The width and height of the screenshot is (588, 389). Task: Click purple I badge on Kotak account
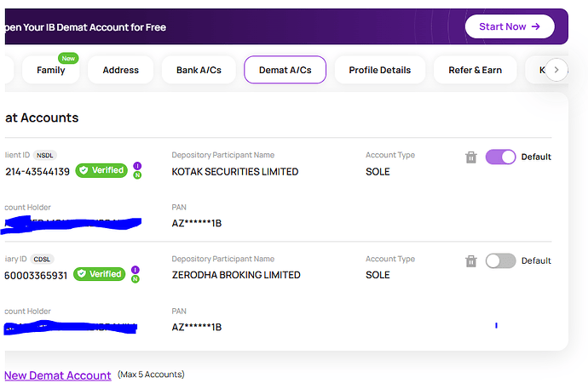tap(137, 166)
